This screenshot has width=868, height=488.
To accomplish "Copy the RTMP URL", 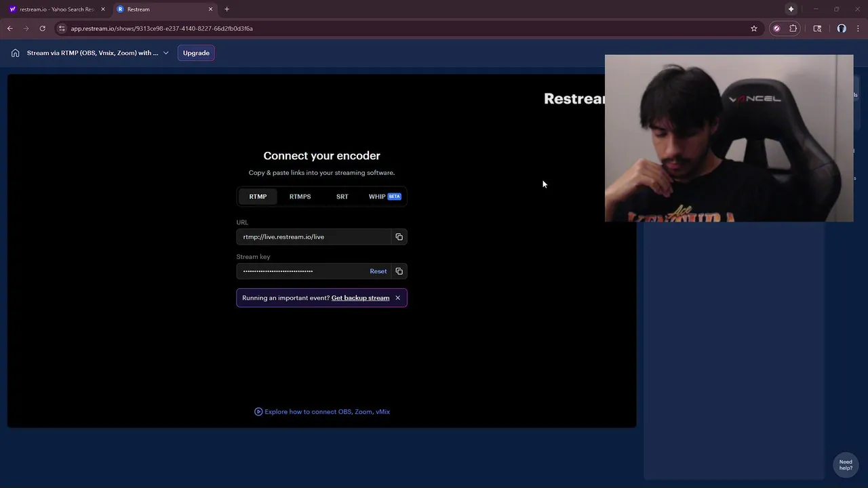I will (x=399, y=237).
